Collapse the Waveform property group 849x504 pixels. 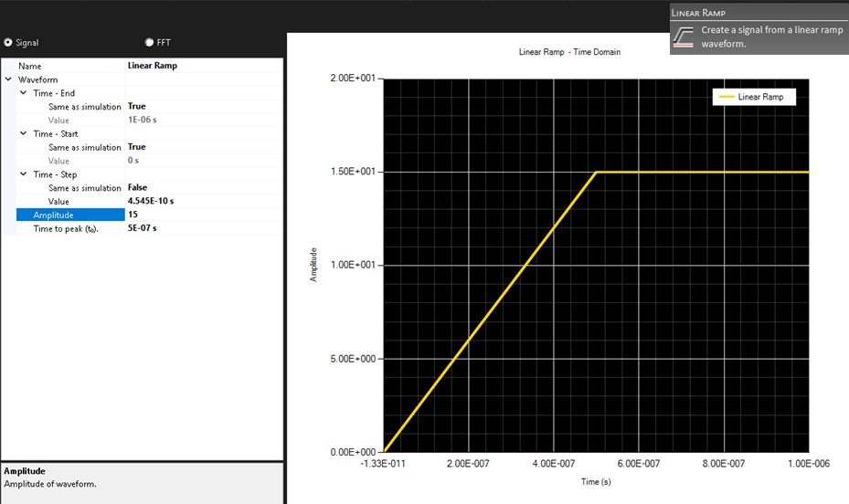(x=8, y=79)
